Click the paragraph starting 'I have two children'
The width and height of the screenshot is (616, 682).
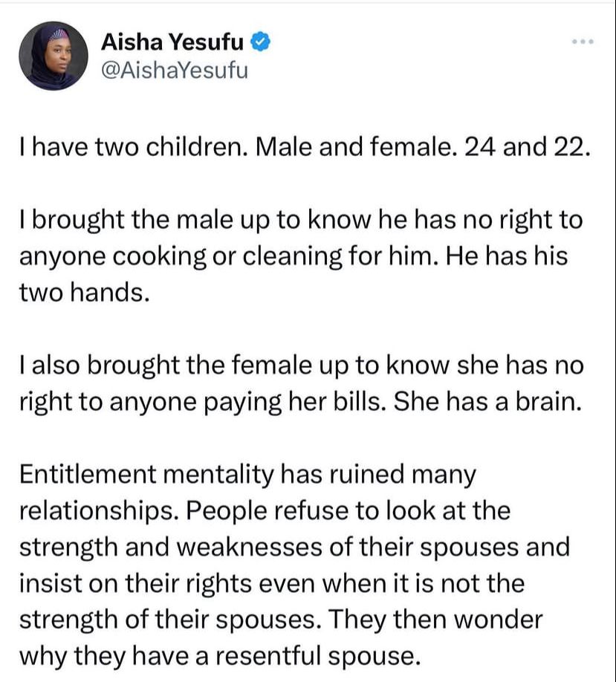click(305, 147)
